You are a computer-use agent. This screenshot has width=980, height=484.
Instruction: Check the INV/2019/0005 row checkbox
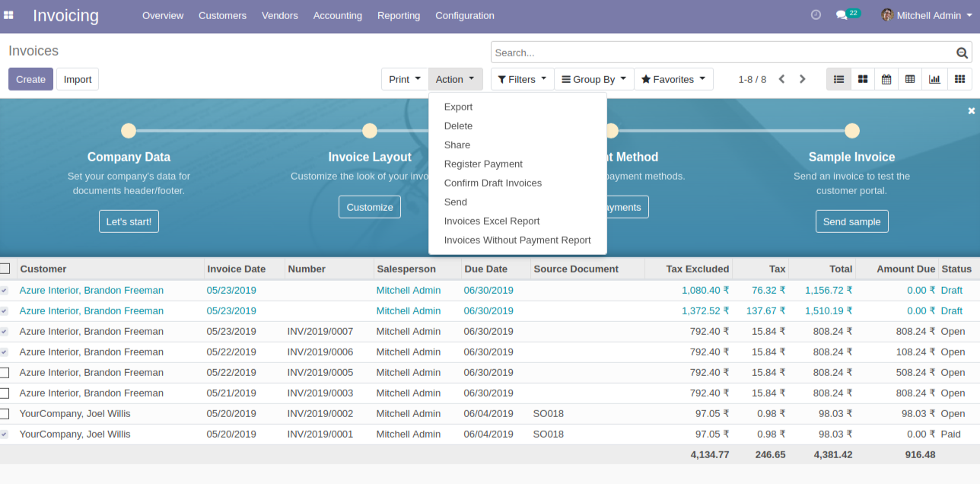tap(5, 372)
